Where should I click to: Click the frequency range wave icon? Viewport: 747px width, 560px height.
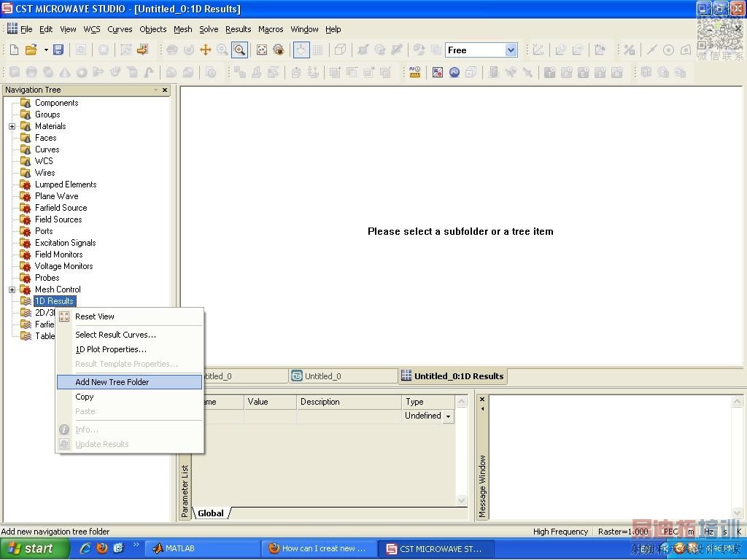coord(454,72)
